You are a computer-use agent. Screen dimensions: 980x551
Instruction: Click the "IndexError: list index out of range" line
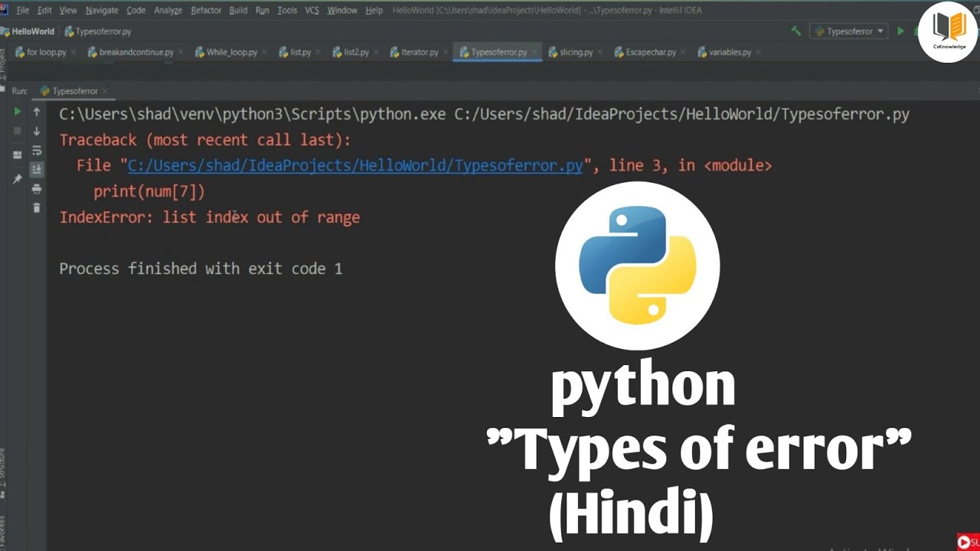point(209,217)
